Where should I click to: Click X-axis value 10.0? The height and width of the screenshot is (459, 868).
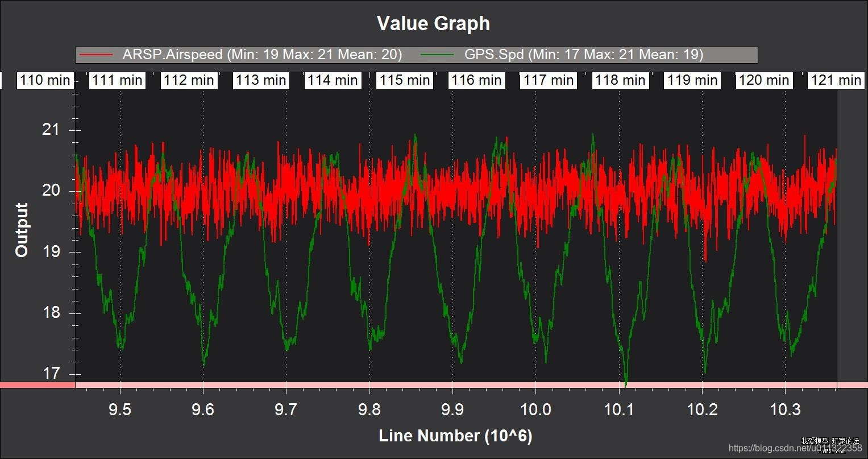coord(536,409)
